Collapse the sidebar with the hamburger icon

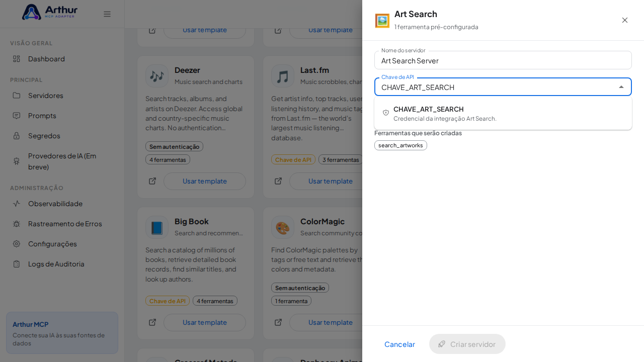coord(107,14)
